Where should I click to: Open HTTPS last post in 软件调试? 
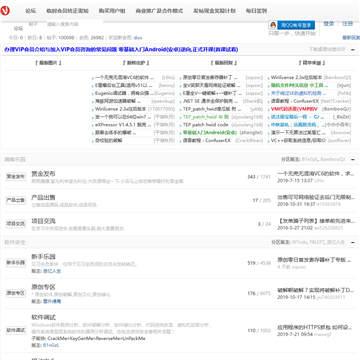(x=315, y=327)
